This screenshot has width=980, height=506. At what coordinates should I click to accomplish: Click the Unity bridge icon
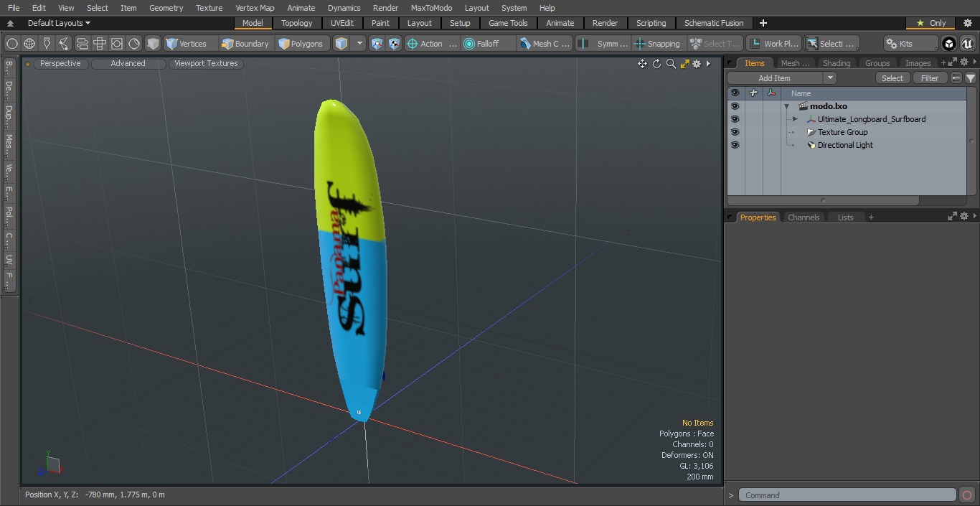coord(949,44)
